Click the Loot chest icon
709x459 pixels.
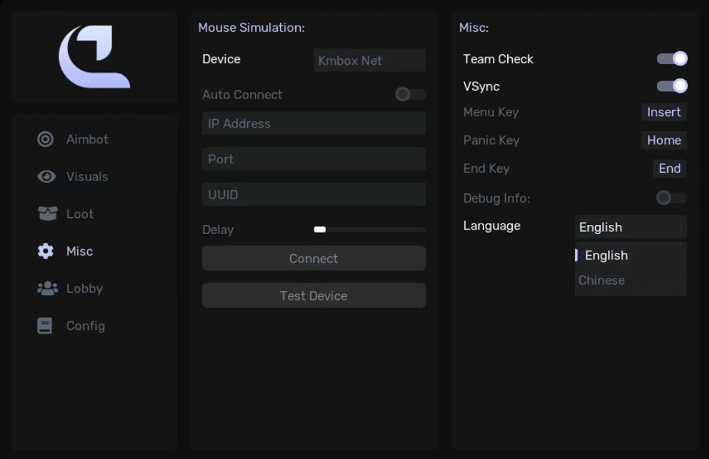pos(46,214)
